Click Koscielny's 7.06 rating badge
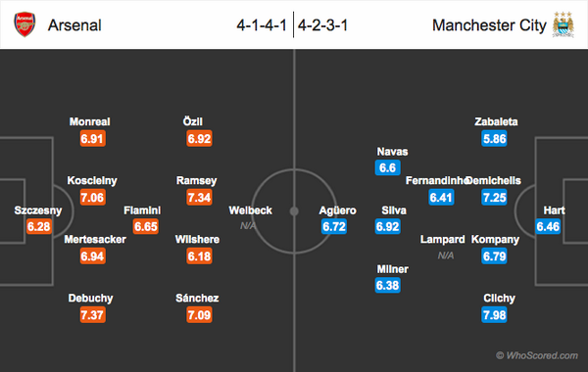 click(x=93, y=197)
